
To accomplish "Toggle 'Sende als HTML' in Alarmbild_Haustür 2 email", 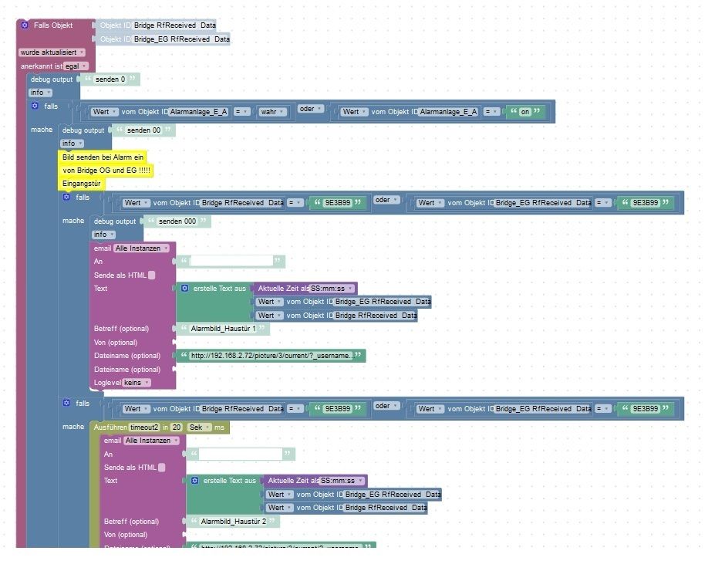I will click(162, 468).
